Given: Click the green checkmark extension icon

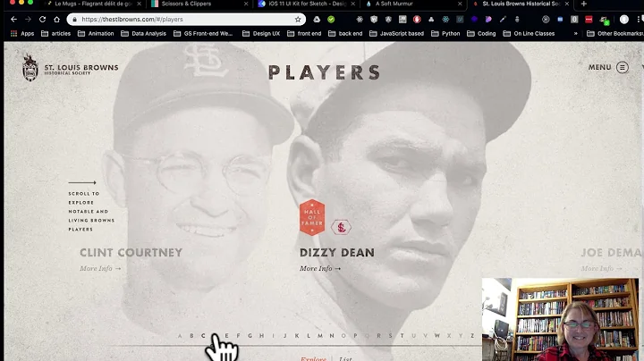Looking at the screenshot, I should 331,20.
